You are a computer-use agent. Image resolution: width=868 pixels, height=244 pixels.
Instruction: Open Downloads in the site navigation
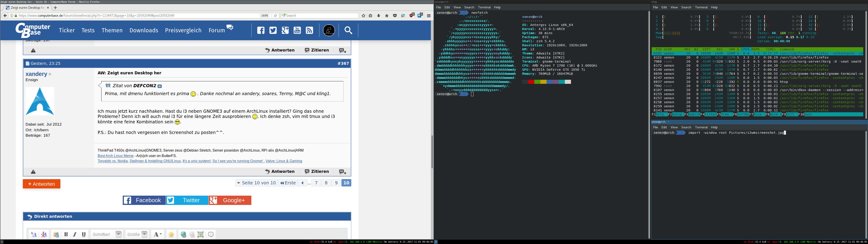point(144,30)
